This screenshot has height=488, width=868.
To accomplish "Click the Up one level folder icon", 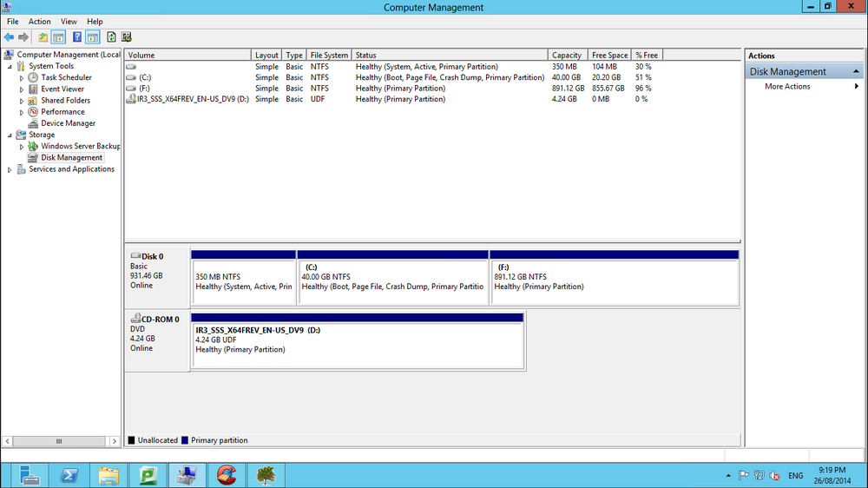I will (43, 37).
